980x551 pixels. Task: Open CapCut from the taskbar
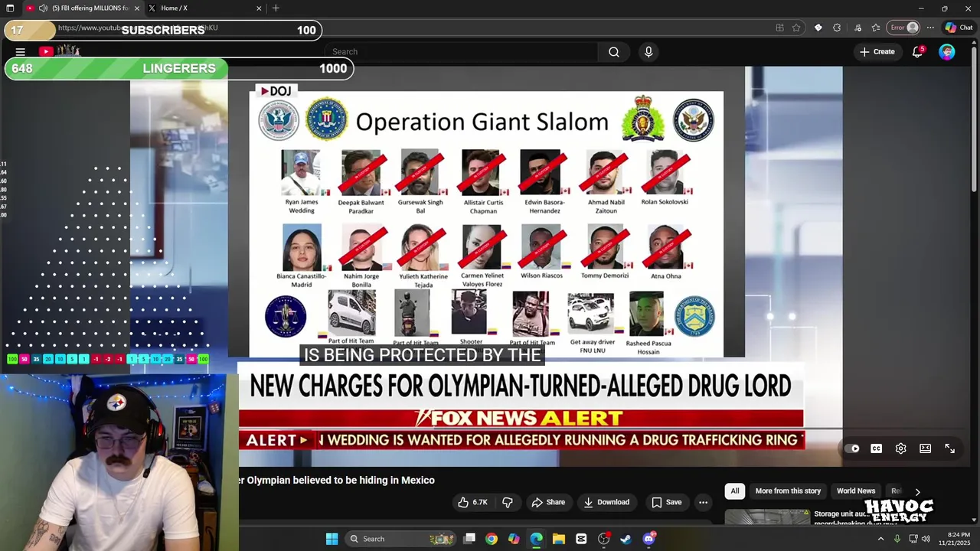(581, 539)
